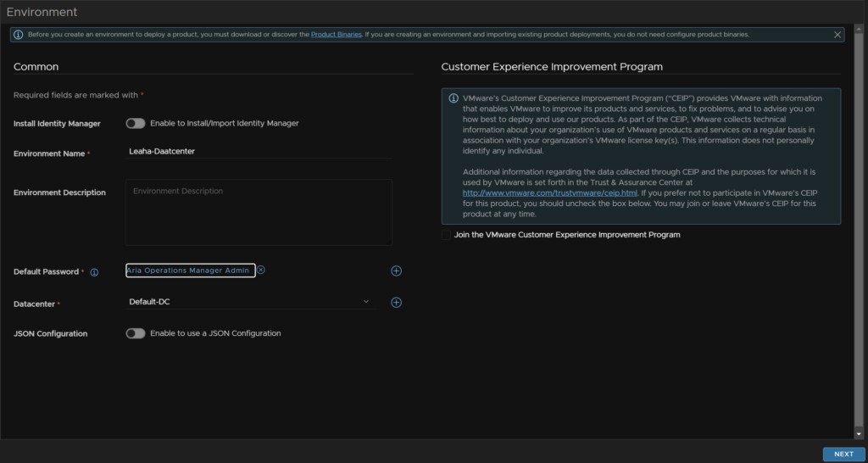Dismiss the Product Binaries info banner
Screen dimensions: 868x463
[837, 34]
